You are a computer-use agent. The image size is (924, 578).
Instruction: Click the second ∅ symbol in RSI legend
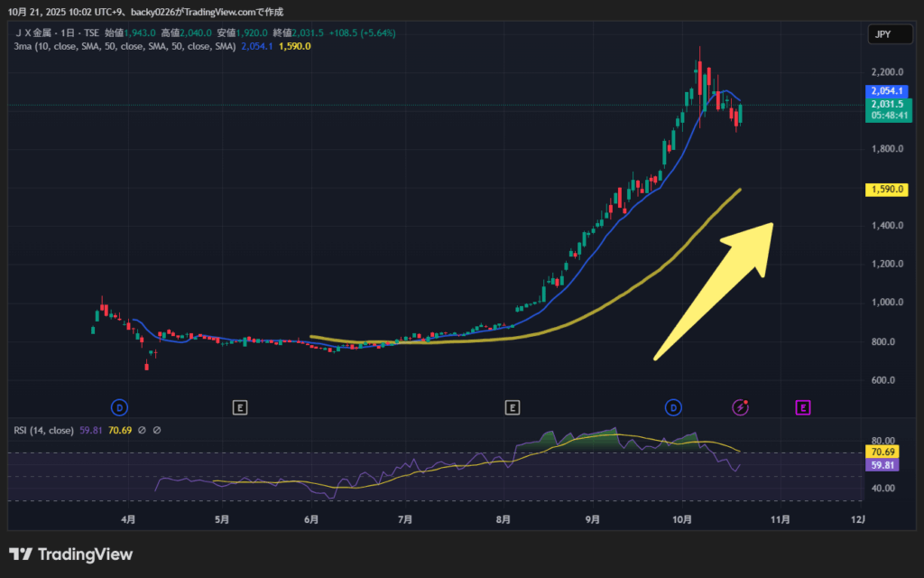(x=157, y=430)
